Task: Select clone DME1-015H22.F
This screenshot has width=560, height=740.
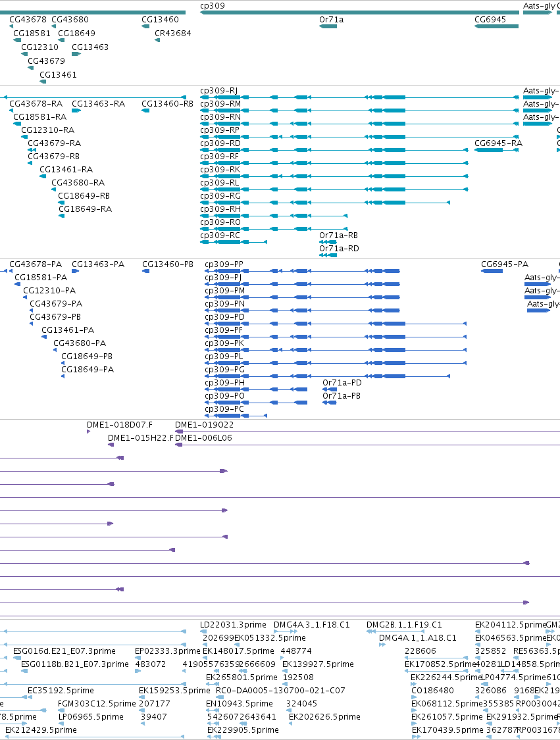Action: tap(141, 438)
